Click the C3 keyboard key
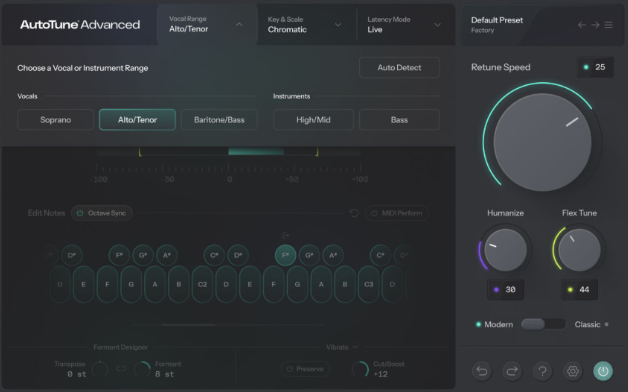Image resolution: width=628 pixels, height=392 pixels. pos(368,284)
